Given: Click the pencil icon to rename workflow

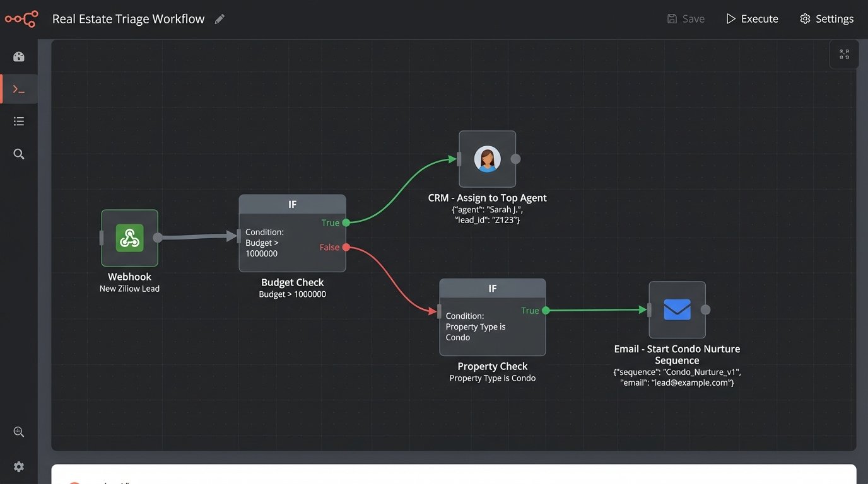Looking at the screenshot, I should pos(220,19).
